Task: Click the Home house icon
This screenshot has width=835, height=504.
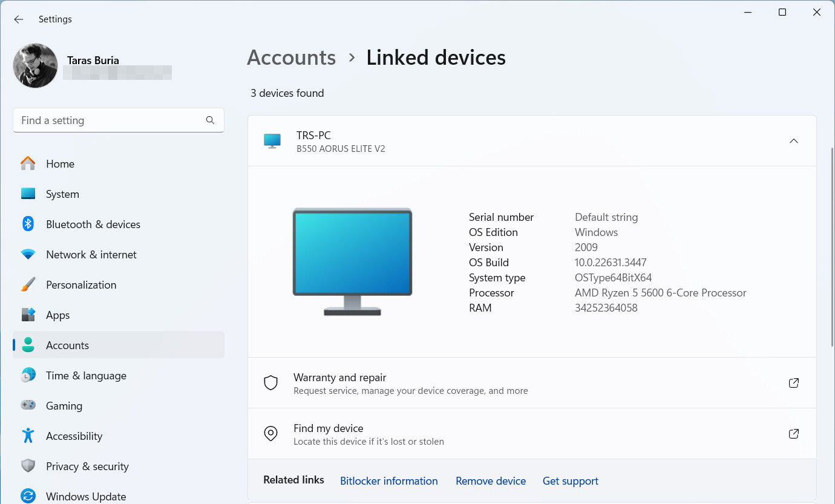Action: point(28,163)
